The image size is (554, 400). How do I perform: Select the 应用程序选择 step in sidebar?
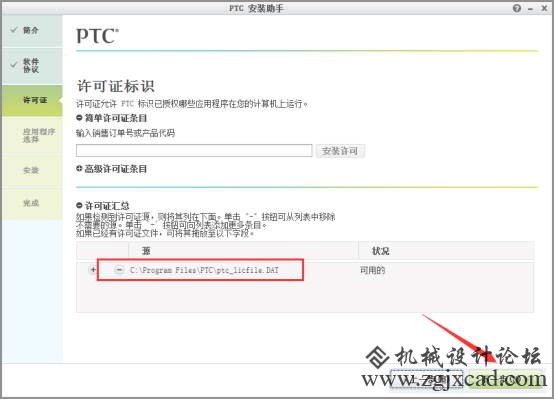coord(32,135)
